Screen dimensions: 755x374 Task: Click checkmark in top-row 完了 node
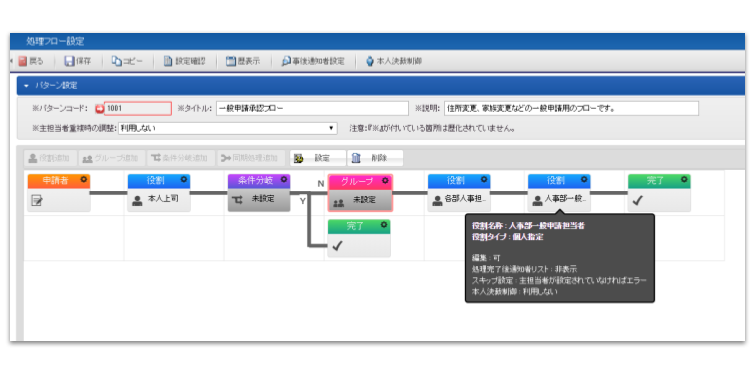click(x=638, y=201)
